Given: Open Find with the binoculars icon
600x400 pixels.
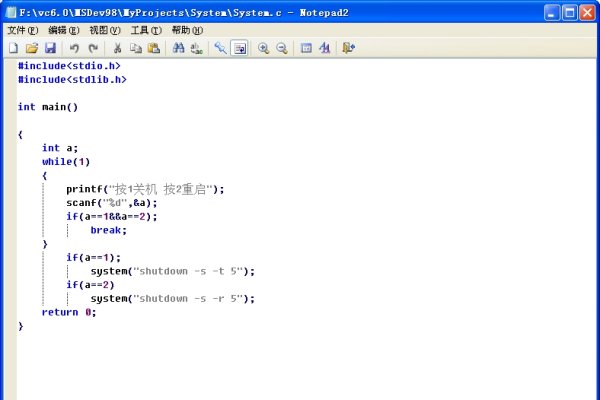Looking at the screenshot, I should click(x=178, y=48).
